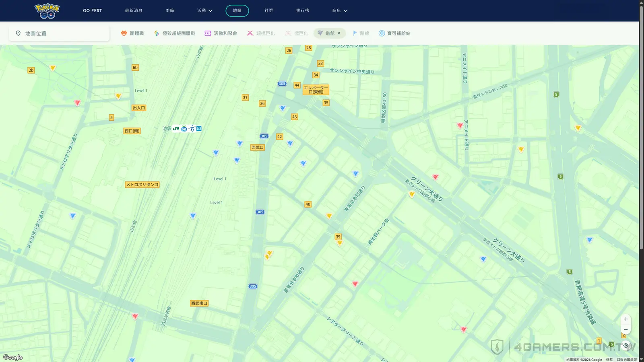Click exit 6b label
The height and width of the screenshot is (362, 644).
point(135,68)
